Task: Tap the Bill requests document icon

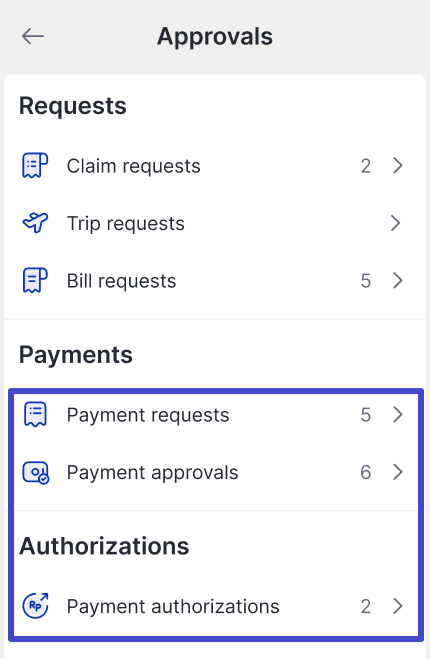Action: click(35, 280)
